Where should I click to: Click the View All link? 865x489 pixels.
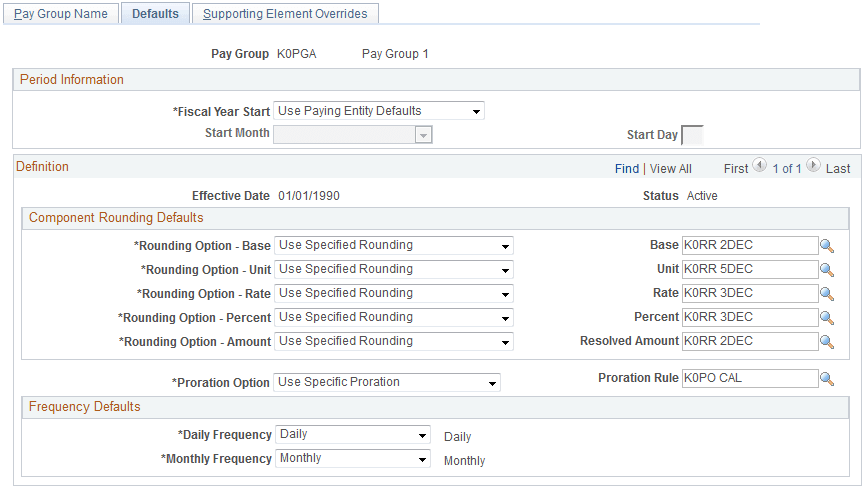[x=671, y=169]
